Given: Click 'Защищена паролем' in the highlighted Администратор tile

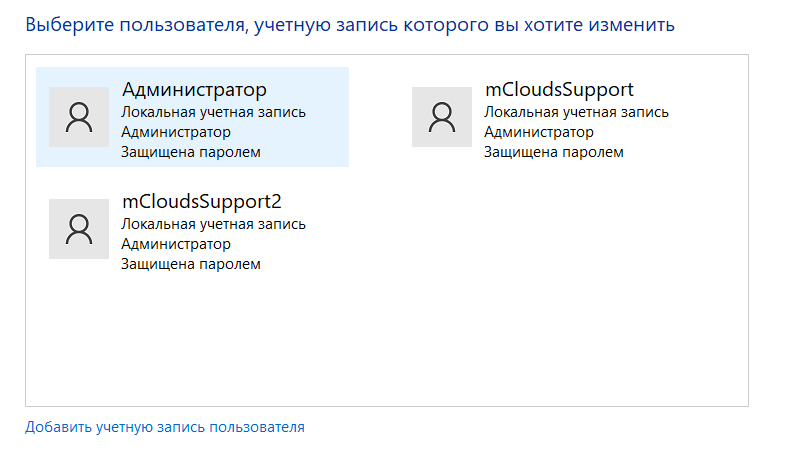Looking at the screenshot, I should click(x=190, y=152).
